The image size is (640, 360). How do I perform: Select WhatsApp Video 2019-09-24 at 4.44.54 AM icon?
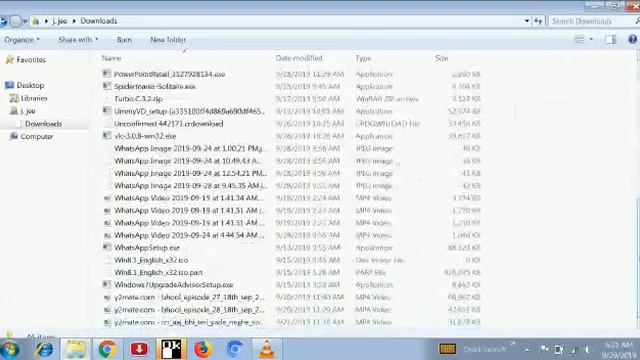pos(107,236)
